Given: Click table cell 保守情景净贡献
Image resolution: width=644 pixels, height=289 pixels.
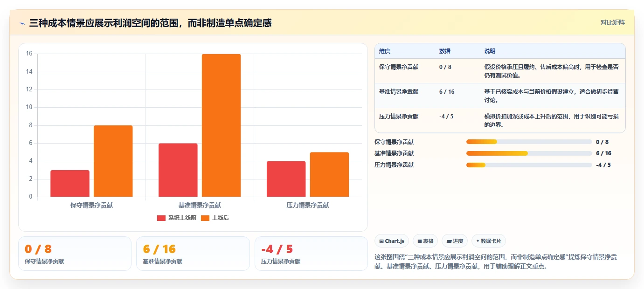Looking at the screenshot, I should tap(399, 67).
